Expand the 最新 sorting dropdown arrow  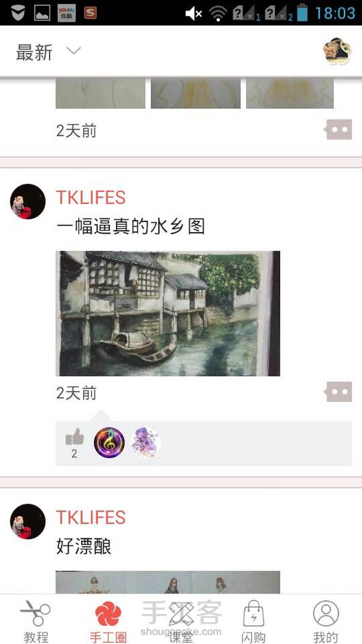point(74,51)
